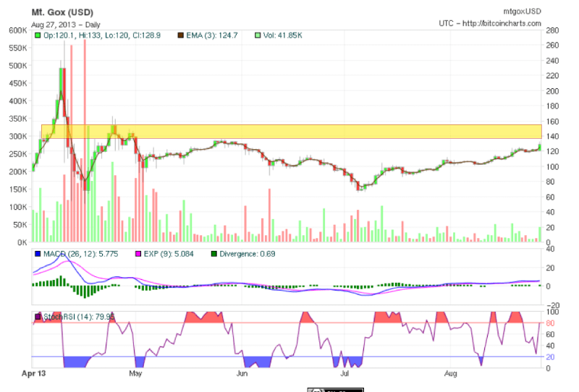579x392 pixels.
Task: Click the 'Jul' x-axis label
Action: pyautogui.click(x=345, y=373)
